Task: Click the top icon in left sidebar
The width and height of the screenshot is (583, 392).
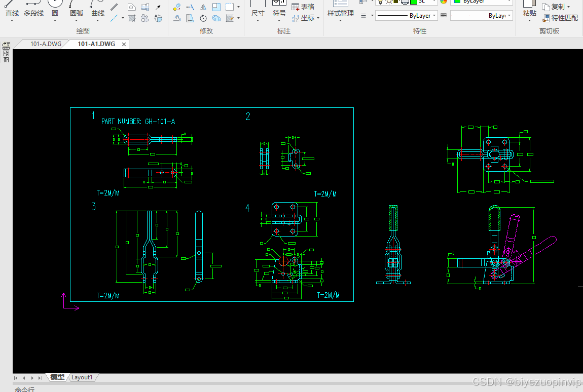Action: point(6,46)
